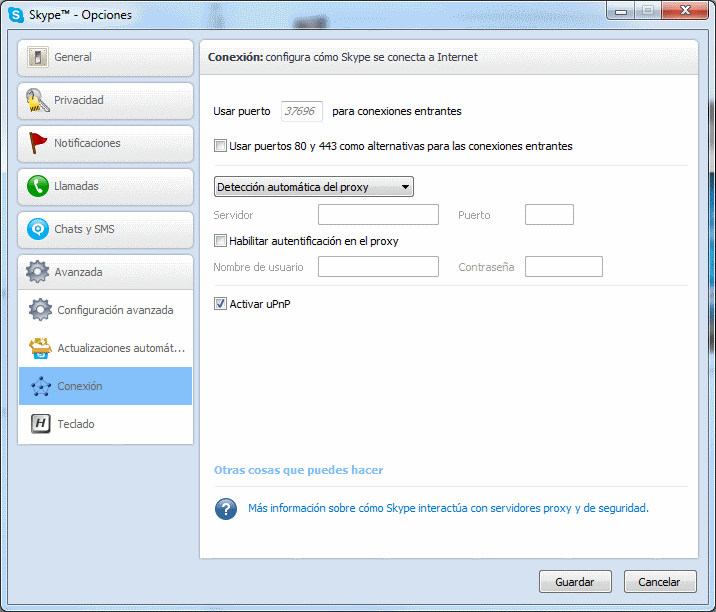Click the proxy Puerto input field
Viewport: 716px width, 612px height.
(x=549, y=215)
